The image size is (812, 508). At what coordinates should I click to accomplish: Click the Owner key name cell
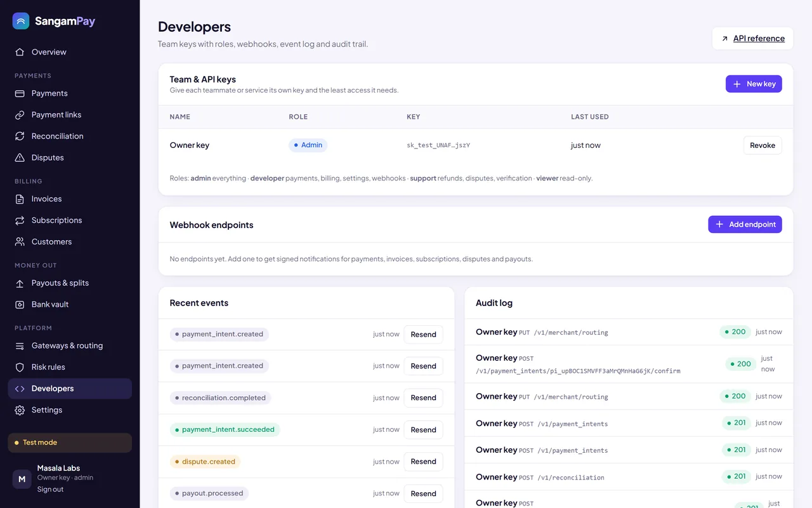(190, 145)
